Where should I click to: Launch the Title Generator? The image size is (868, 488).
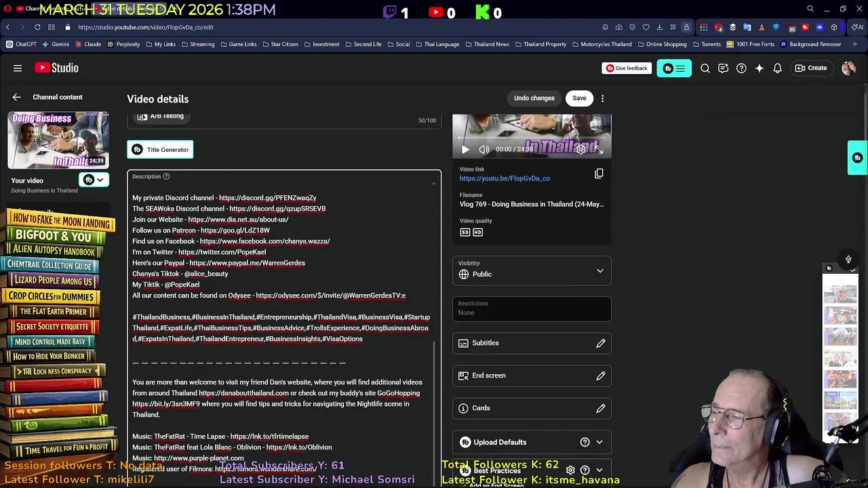click(x=161, y=150)
